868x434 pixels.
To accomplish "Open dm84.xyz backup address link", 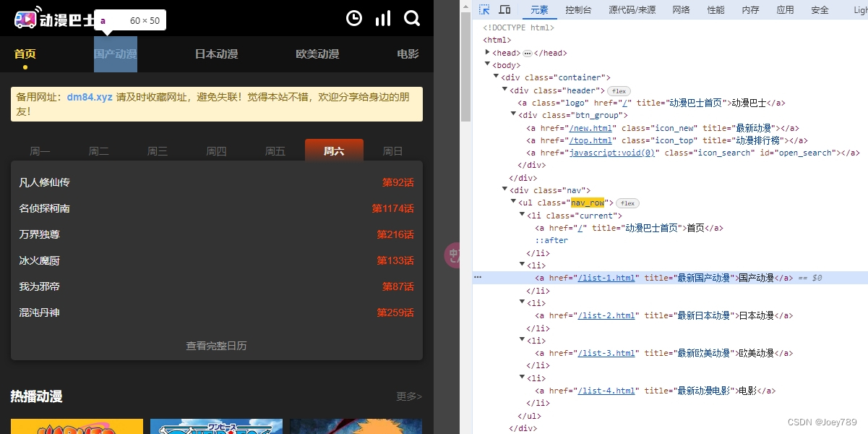I will (90, 96).
